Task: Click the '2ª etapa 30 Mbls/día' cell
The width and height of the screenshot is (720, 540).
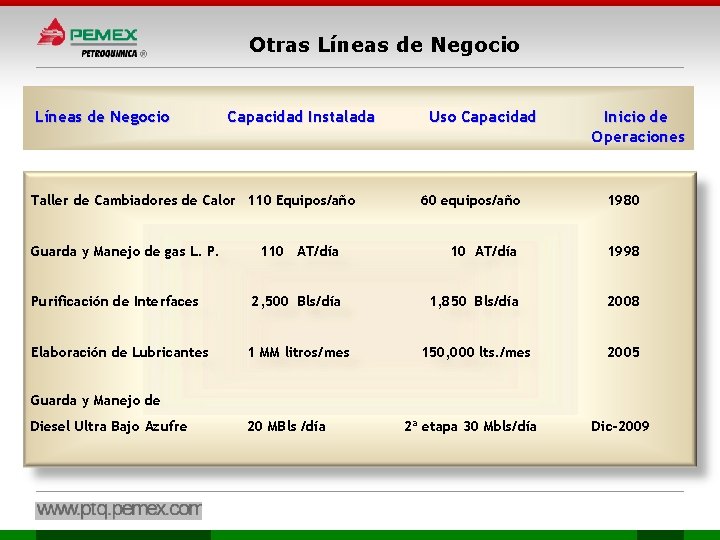Action: (x=470, y=427)
